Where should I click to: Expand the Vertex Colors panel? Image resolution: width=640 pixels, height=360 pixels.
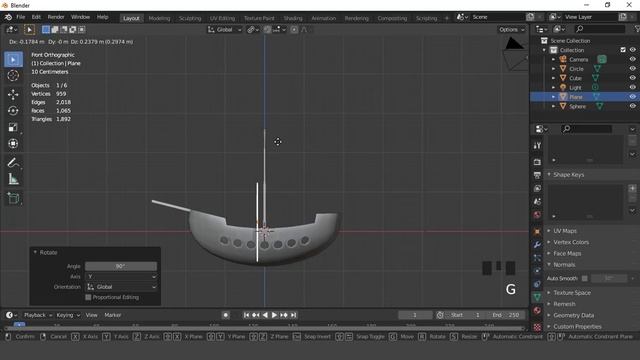(571, 242)
